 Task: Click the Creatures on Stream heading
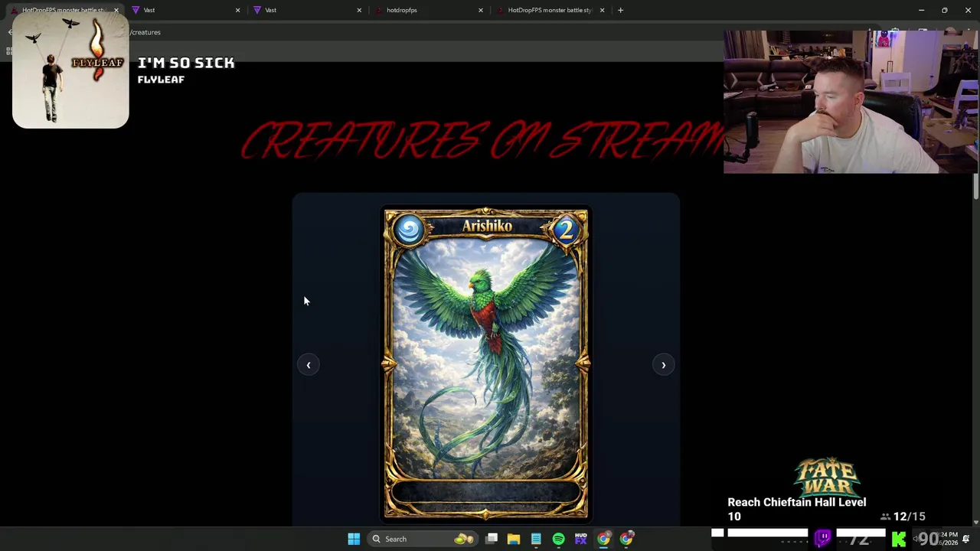click(482, 141)
